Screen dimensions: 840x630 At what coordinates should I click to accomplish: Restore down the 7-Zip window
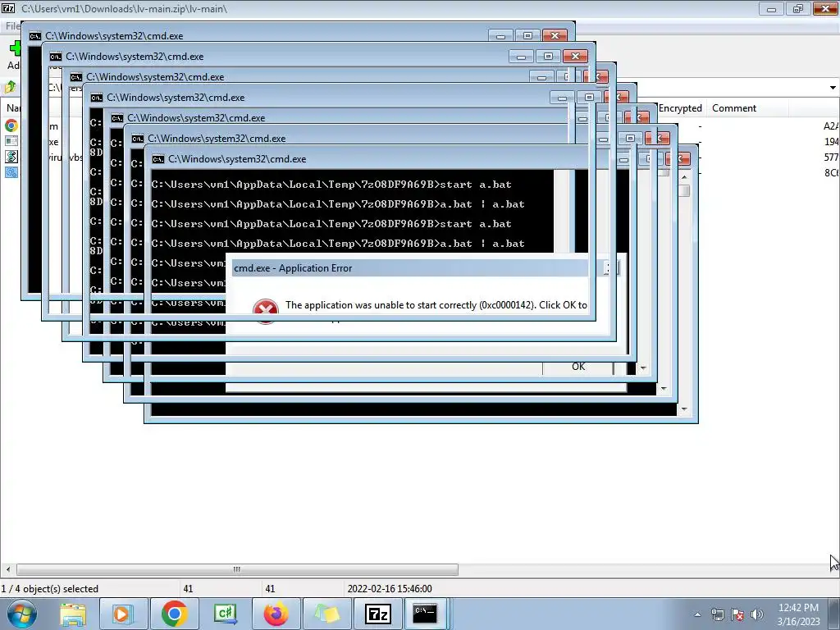click(797, 8)
